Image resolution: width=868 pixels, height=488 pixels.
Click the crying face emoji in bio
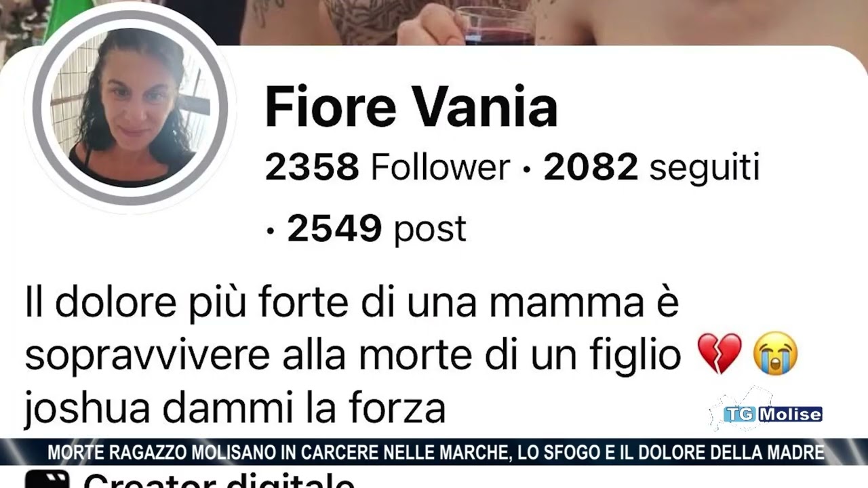776,354
